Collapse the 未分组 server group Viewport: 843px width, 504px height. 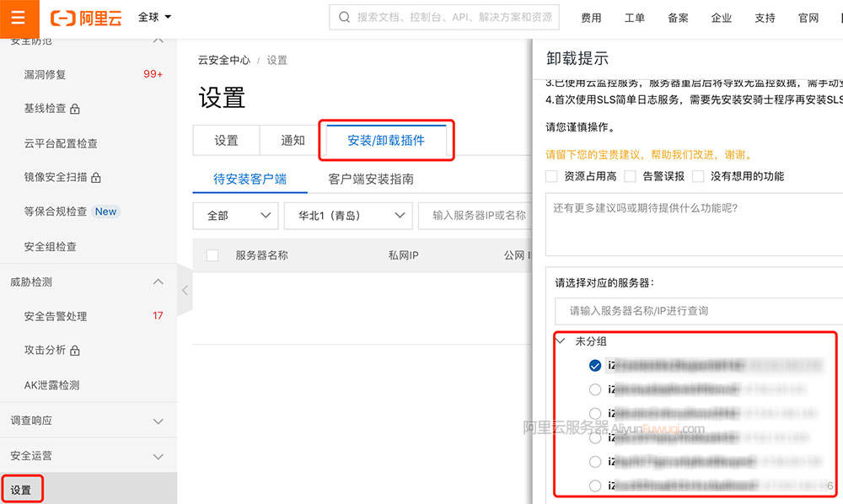[x=561, y=340]
